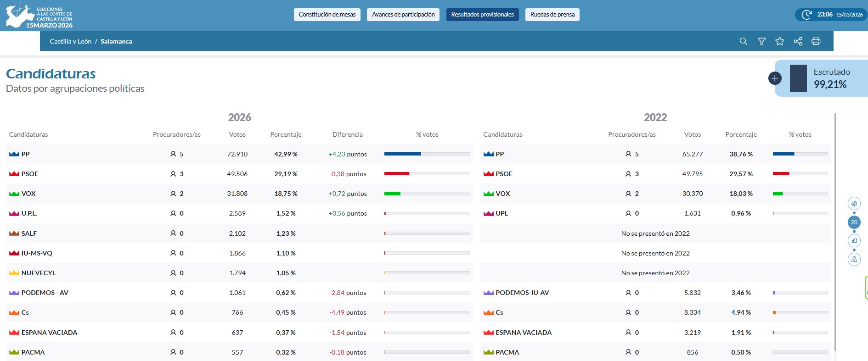
Task: Open the Ruedas de prensa tab
Action: pyautogui.click(x=552, y=15)
